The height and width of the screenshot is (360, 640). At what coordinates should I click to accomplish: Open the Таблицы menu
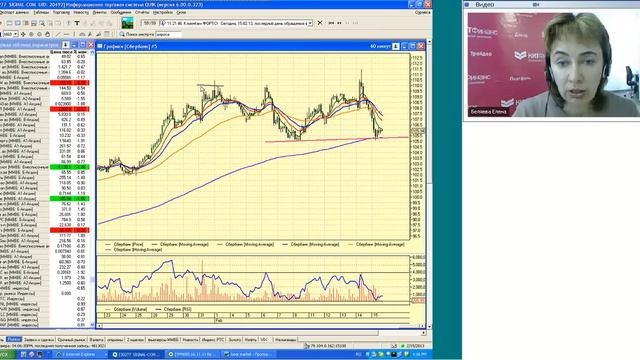(x=41, y=13)
